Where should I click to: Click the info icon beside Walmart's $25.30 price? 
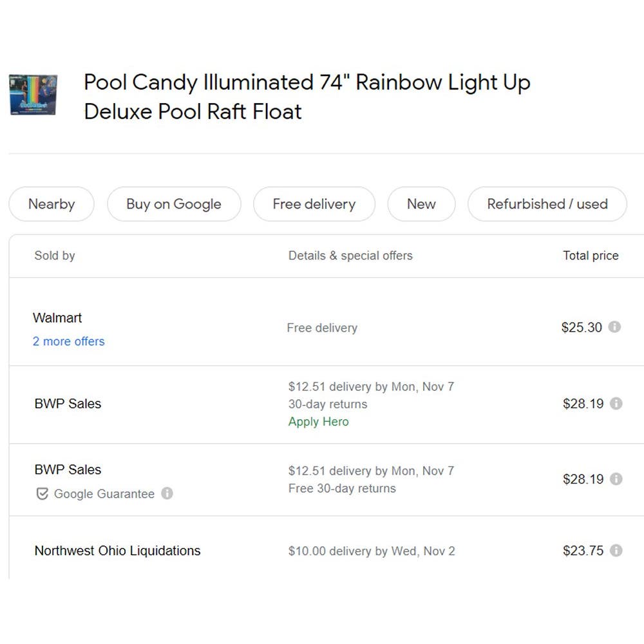[x=614, y=327]
